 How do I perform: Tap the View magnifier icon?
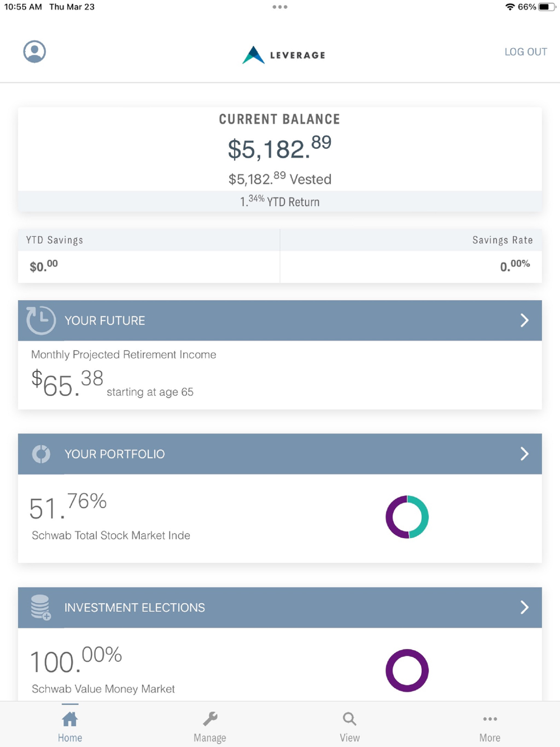click(x=349, y=718)
